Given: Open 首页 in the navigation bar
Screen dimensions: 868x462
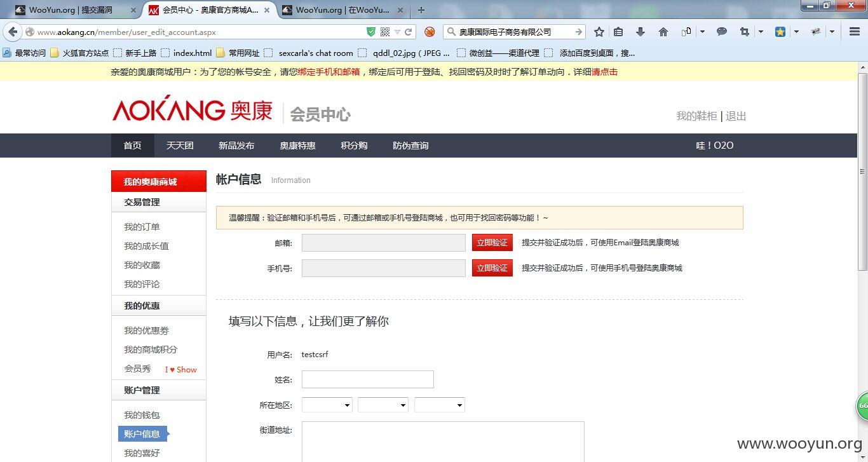Looking at the screenshot, I should (x=132, y=146).
